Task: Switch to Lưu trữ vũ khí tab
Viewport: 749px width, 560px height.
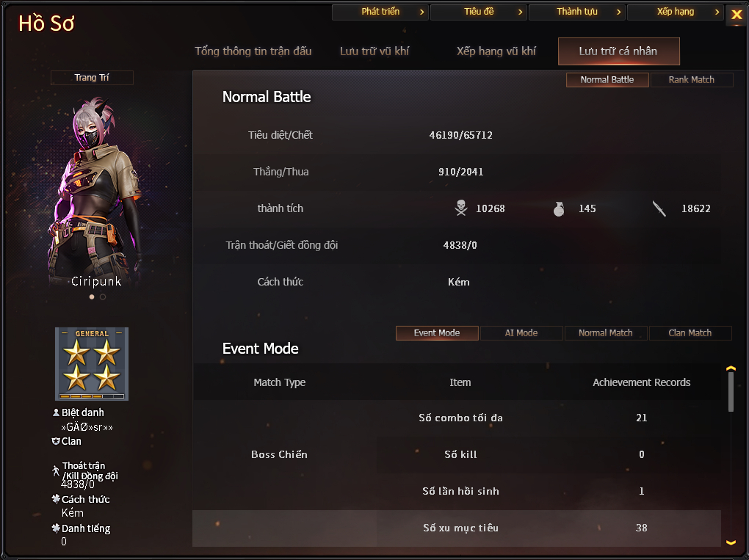Action: point(374,51)
